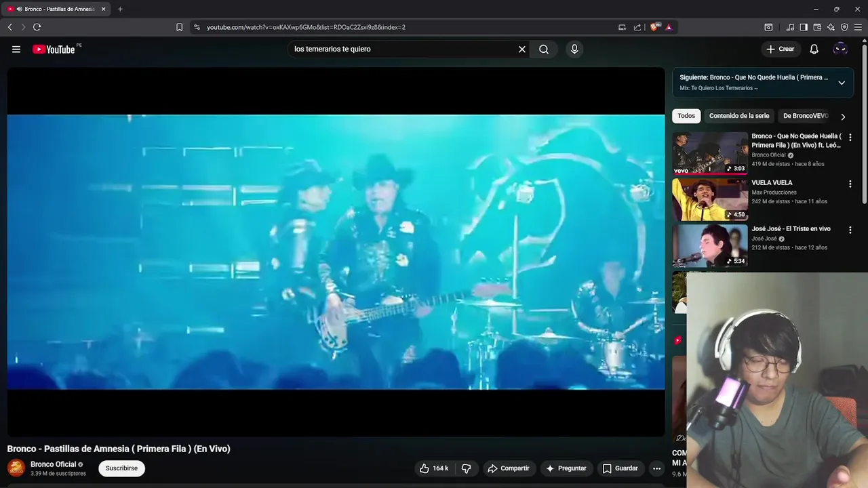Close the Bronco Pastillas de Amnesia tab

(x=104, y=9)
